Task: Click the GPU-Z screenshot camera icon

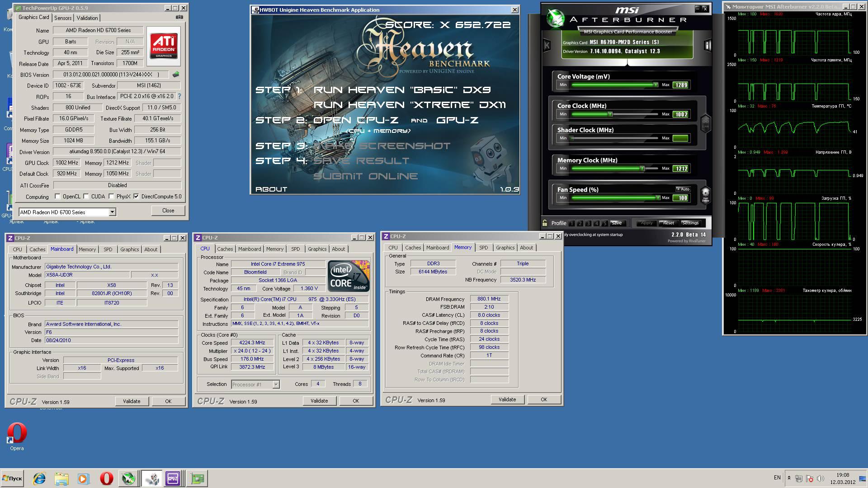Action: (x=179, y=17)
